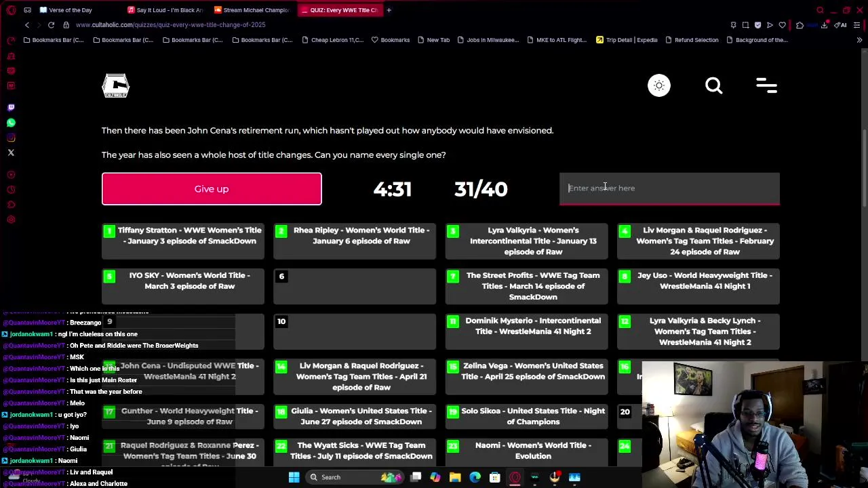Open Instagram in the Opera sidebar

(x=11, y=138)
